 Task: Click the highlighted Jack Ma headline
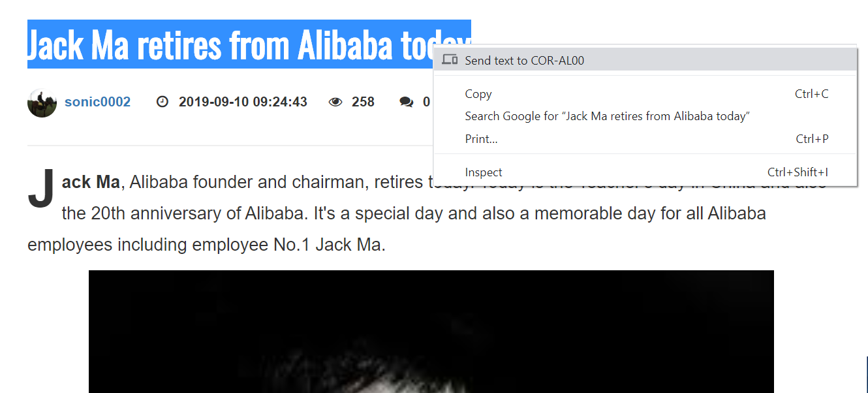pos(249,44)
